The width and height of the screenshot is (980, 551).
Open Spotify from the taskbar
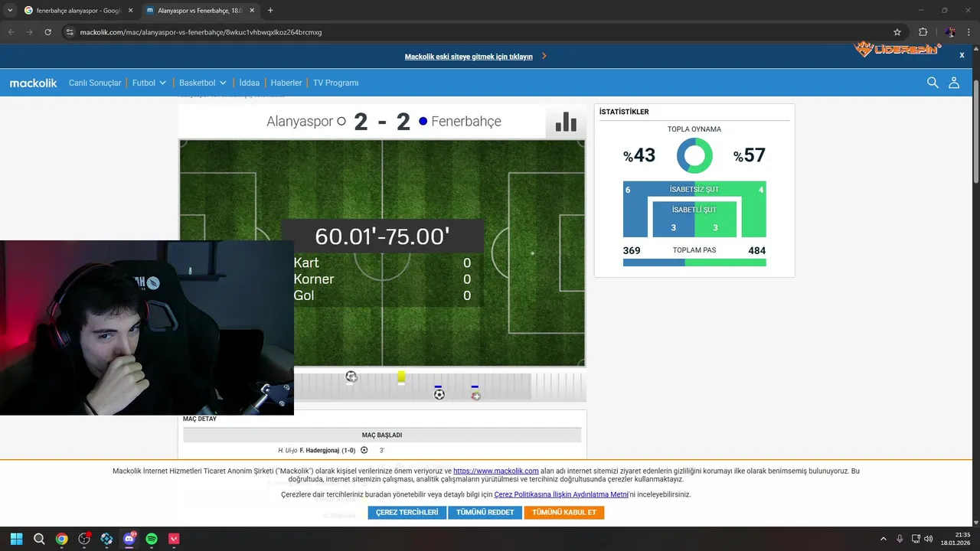tap(152, 539)
